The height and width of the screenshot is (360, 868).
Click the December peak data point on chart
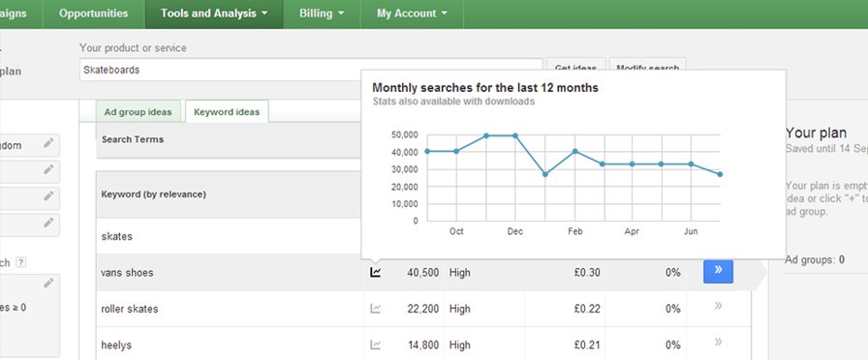point(515,135)
